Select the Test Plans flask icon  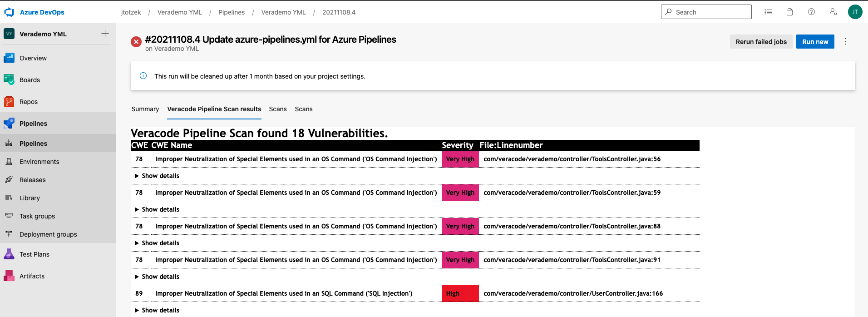(x=9, y=254)
